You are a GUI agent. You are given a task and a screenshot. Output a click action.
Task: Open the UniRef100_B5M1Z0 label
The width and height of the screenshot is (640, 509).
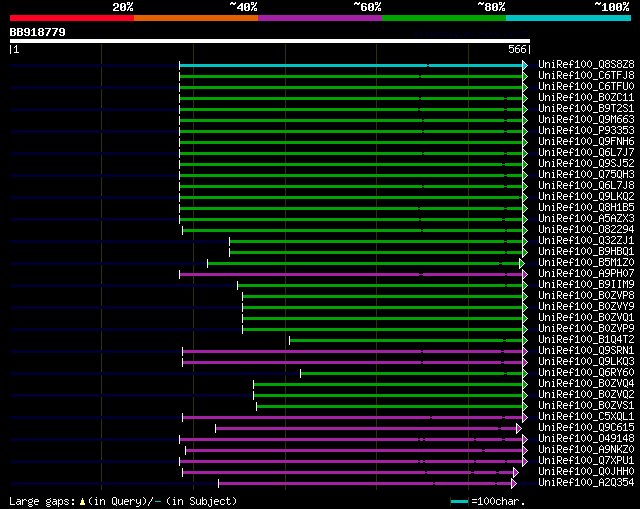tap(586, 263)
